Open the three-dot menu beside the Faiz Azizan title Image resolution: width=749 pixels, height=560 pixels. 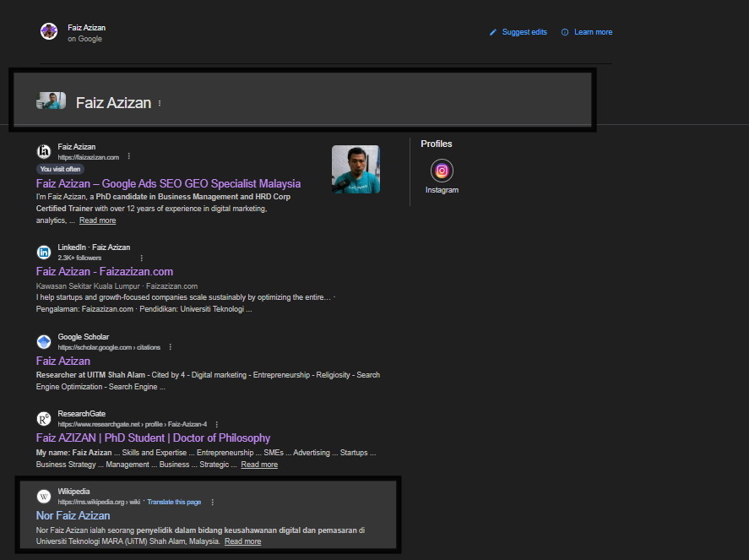[161, 102]
